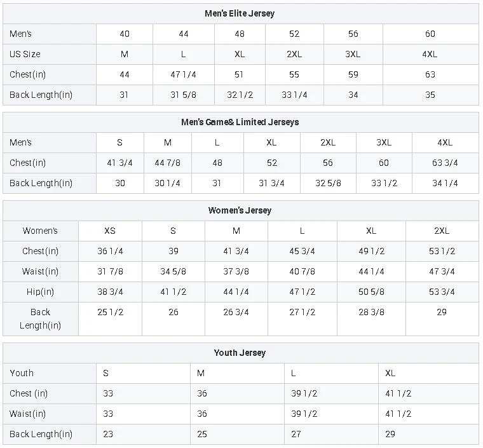This screenshot has height=448, width=483.
Task: Click the Chest (in) label in Youth table
Action: [x=29, y=393]
